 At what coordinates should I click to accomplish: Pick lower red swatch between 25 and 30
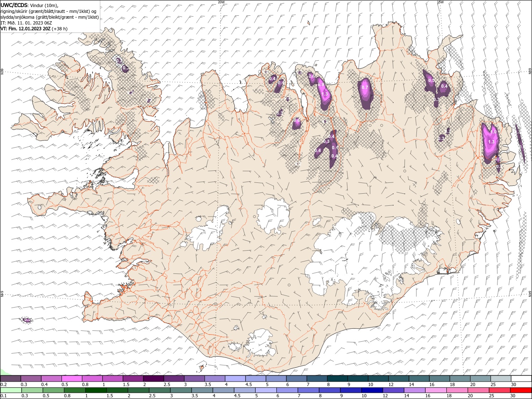(499, 391)
